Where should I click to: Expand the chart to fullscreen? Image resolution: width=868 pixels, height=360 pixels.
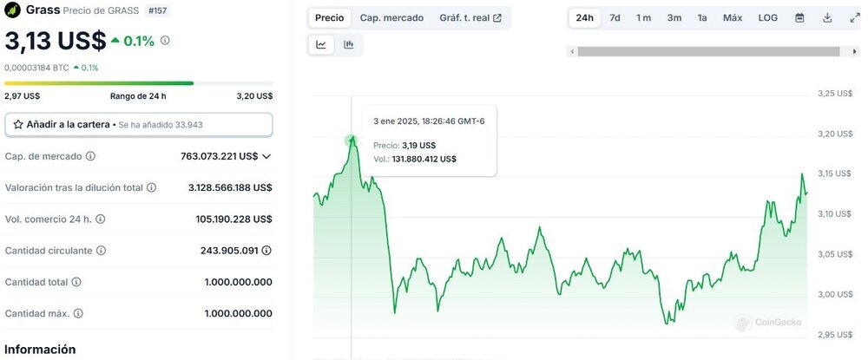point(854,17)
